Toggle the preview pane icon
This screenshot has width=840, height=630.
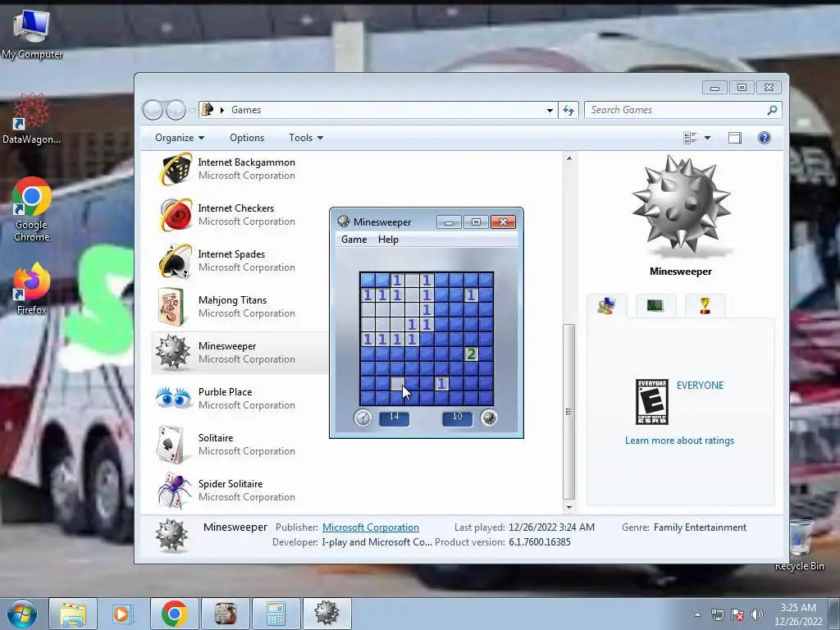tap(734, 138)
